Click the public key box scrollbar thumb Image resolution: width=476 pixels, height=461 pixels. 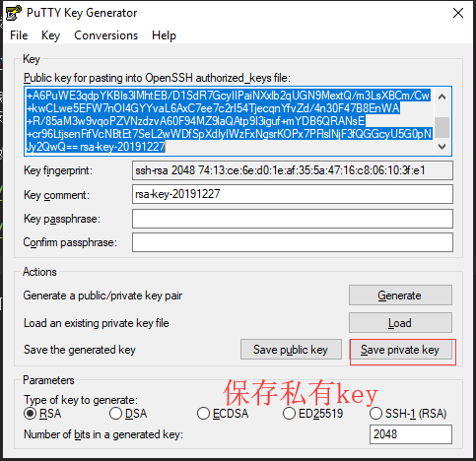click(442, 127)
